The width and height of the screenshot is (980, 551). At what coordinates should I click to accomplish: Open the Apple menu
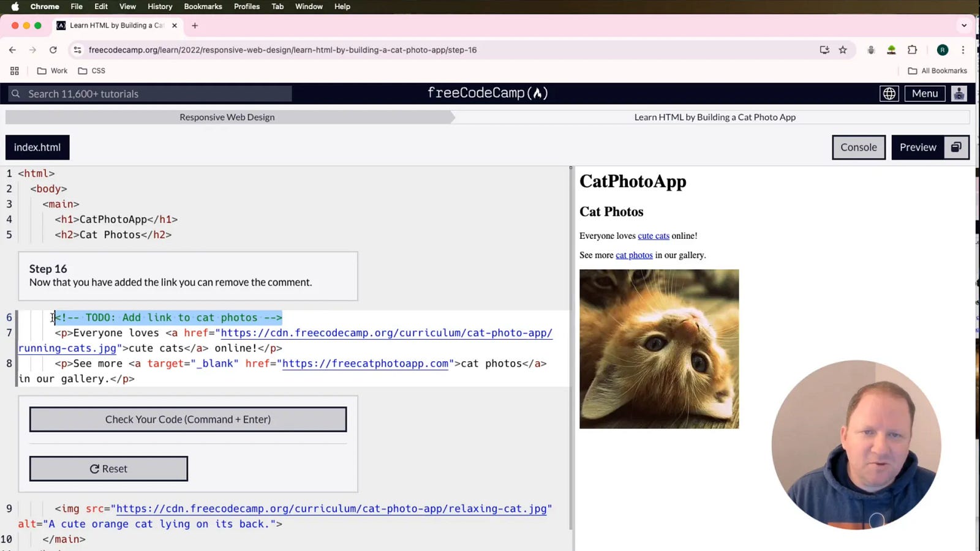click(x=15, y=7)
